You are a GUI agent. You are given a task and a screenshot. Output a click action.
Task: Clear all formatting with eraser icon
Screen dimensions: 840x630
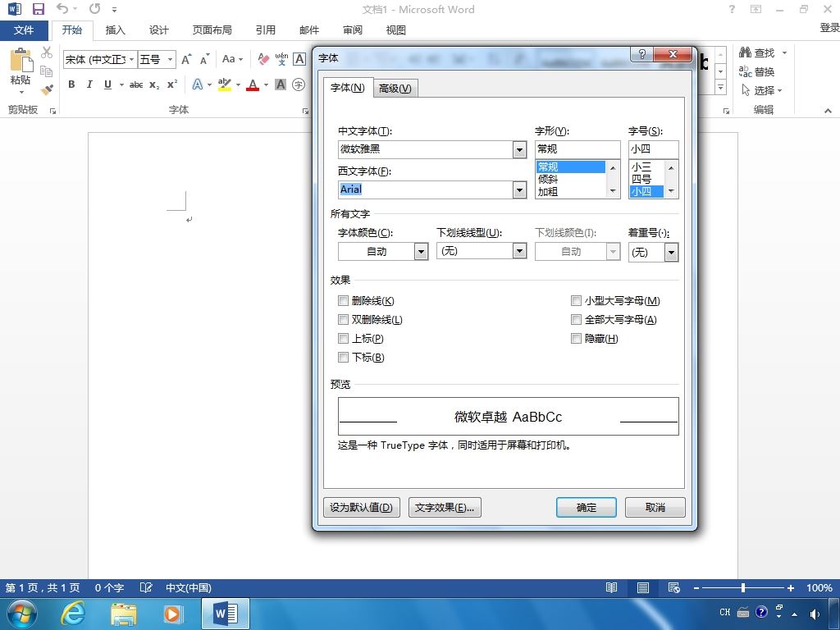[263, 59]
